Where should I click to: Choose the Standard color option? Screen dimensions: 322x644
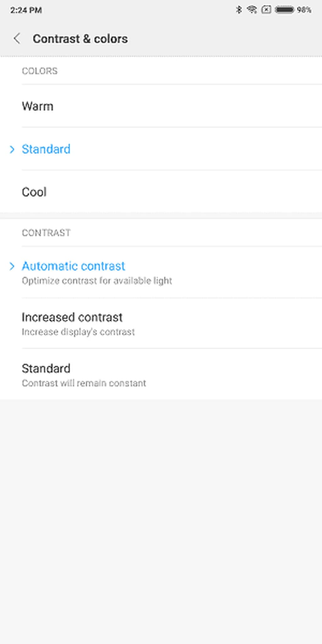coord(46,149)
